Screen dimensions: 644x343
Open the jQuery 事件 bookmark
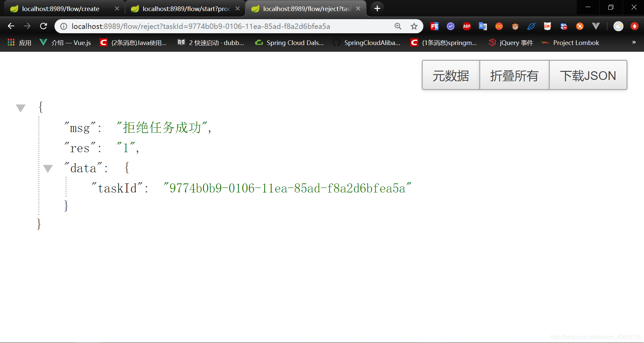[x=511, y=43]
